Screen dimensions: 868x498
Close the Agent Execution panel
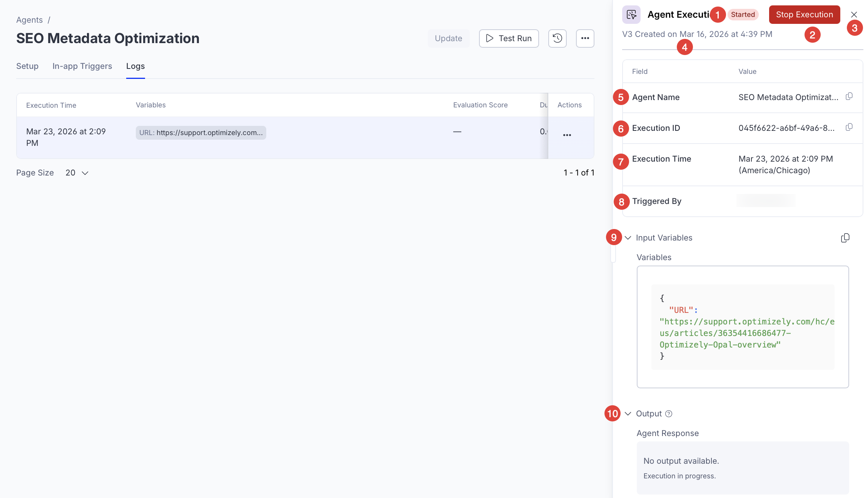[x=854, y=15]
